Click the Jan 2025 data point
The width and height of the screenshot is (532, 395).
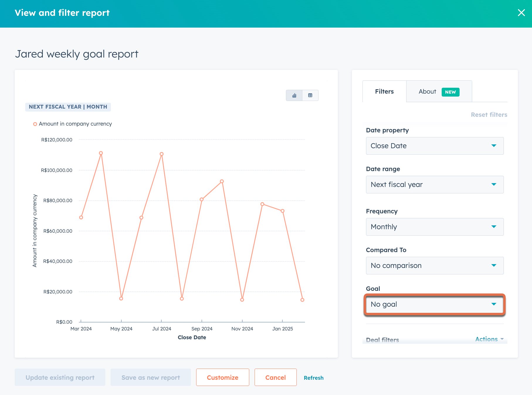282,210
